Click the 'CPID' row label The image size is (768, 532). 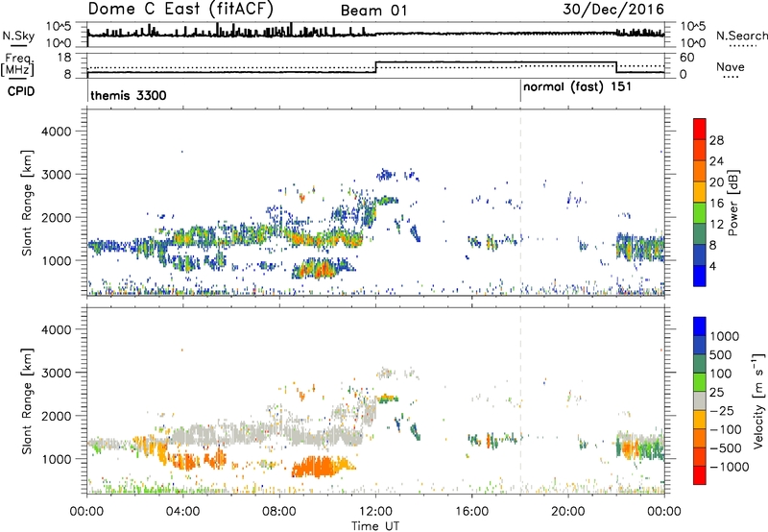tap(21, 91)
